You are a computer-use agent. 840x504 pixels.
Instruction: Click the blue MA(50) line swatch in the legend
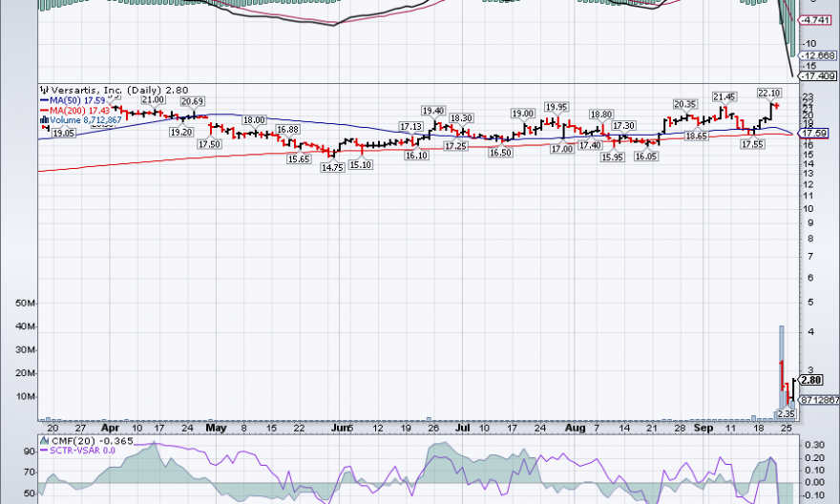click(44, 100)
